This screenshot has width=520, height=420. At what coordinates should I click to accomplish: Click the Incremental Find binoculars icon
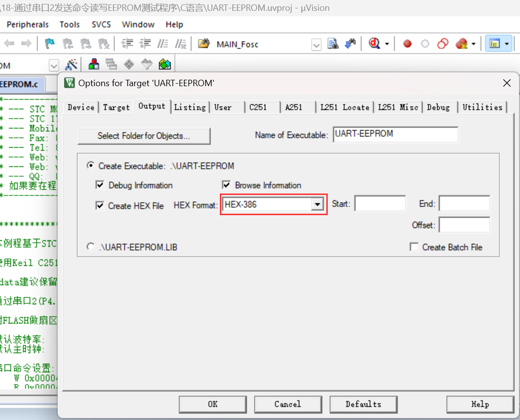click(350, 43)
